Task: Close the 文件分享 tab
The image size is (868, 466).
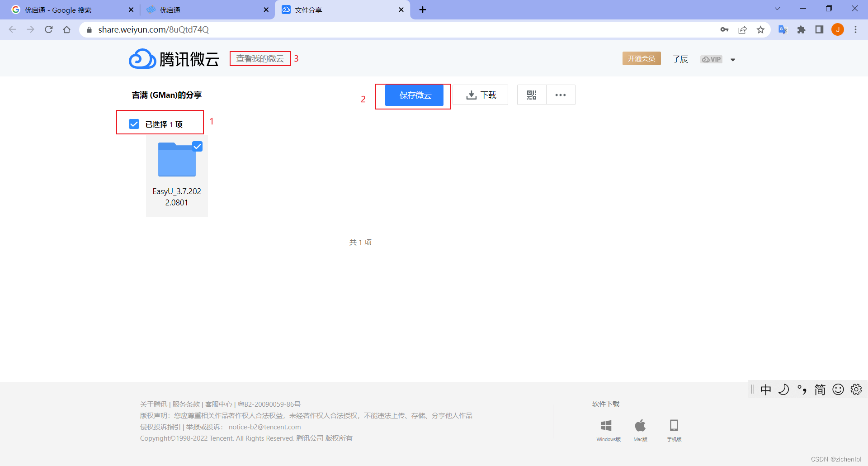Action: 401,10
